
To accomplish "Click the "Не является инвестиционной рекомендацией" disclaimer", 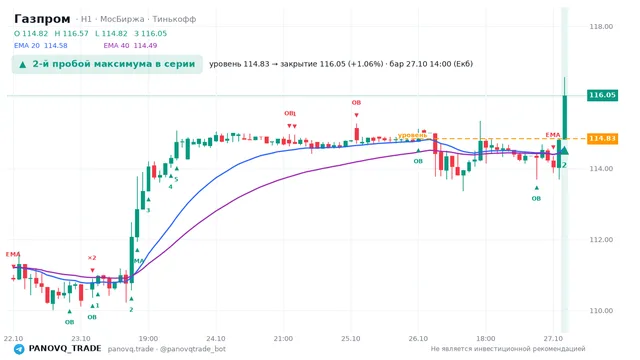I will (508, 349).
